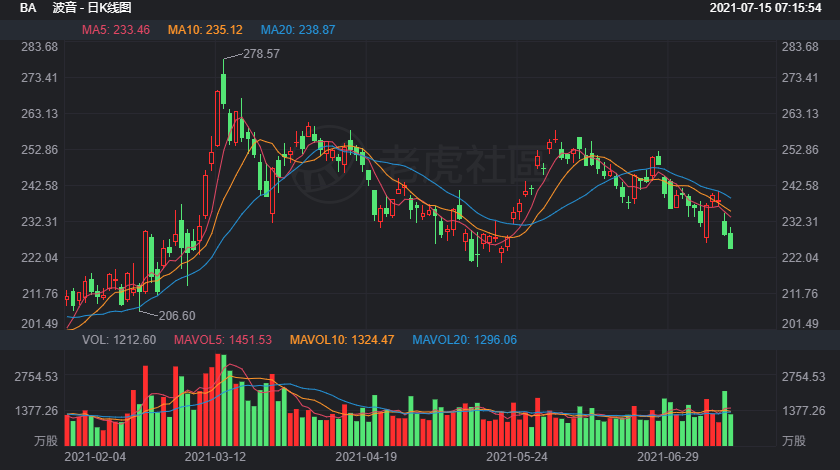The width and height of the screenshot is (840, 470).
Task: Click the left axis price 242.58
Action: (40, 185)
